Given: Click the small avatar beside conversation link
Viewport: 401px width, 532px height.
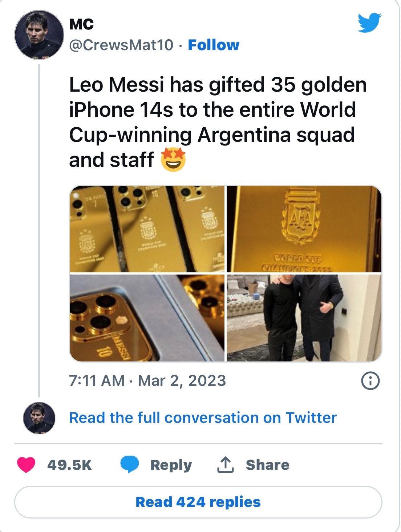Looking at the screenshot, I should click(39, 418).
